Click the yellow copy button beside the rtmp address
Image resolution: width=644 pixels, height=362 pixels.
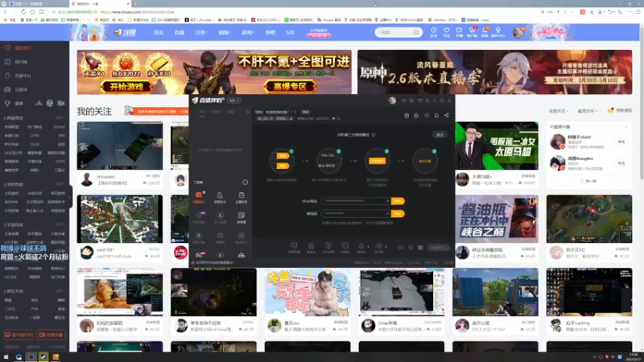pos(398,201)
